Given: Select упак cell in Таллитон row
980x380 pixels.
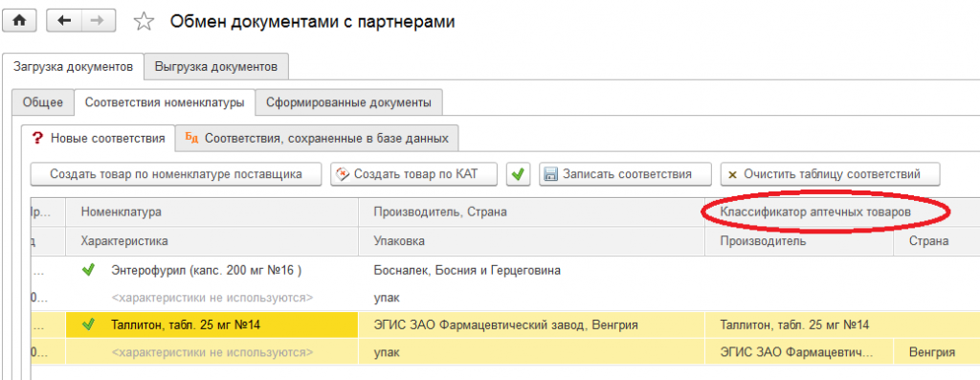Looking at the screenshot, I should click(x=531, y=352).
